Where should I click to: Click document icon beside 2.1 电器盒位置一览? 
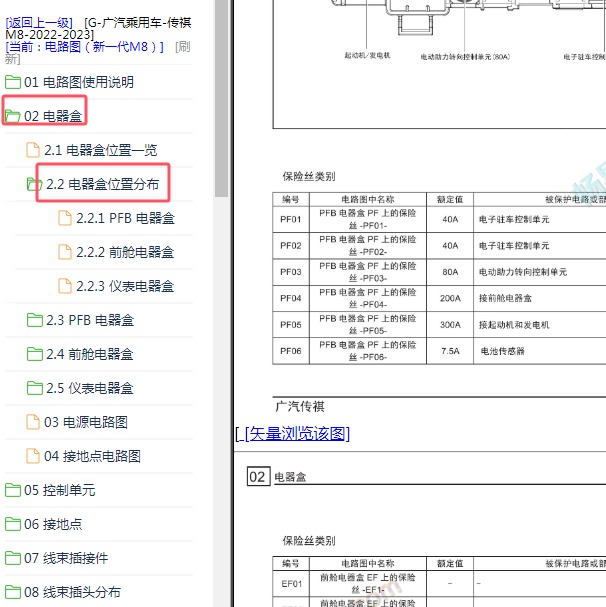point(33,150)
